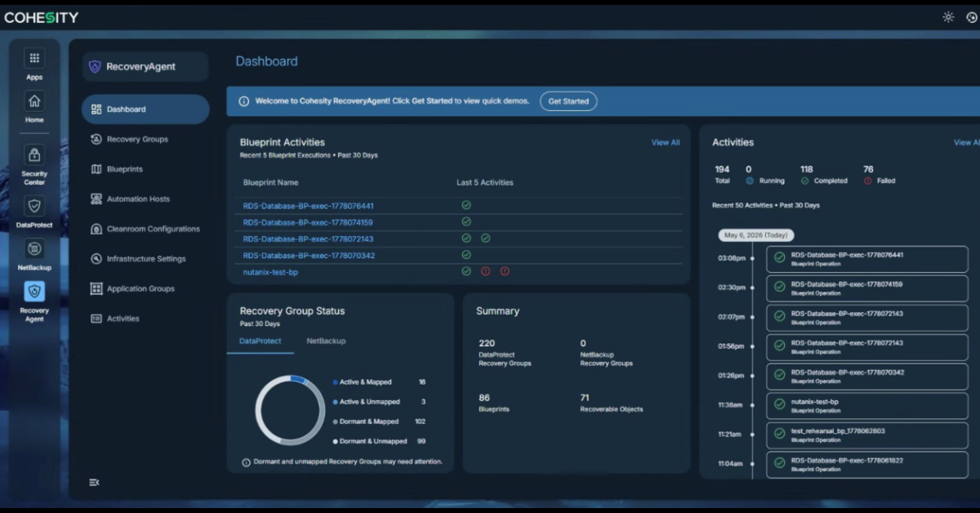Open test_rehearsal_bp_1778062803 activity card
This screenshot has height=513, width=980.
coord(867,435)
